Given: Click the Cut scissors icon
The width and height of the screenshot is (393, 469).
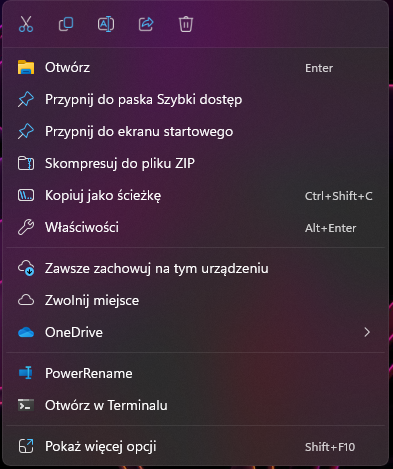Looking at the screenshot, I should pyautogui.click(x=26, y=24).
